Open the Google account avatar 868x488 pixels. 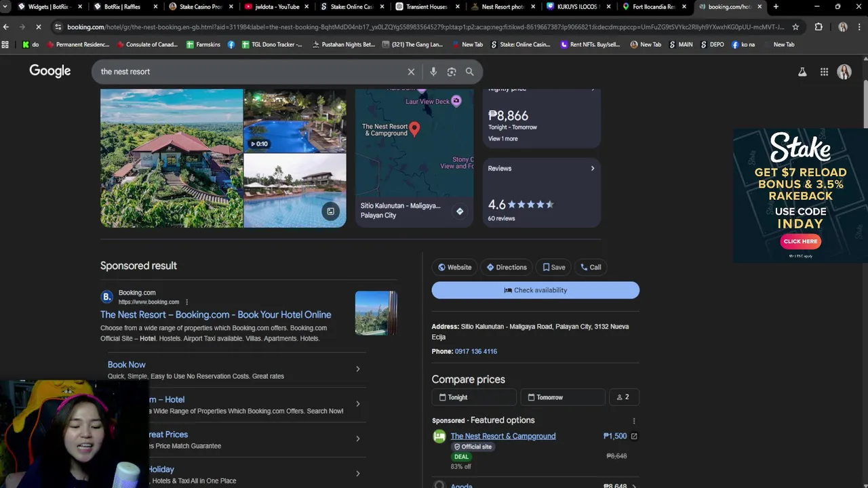click(x=844, y=72)
